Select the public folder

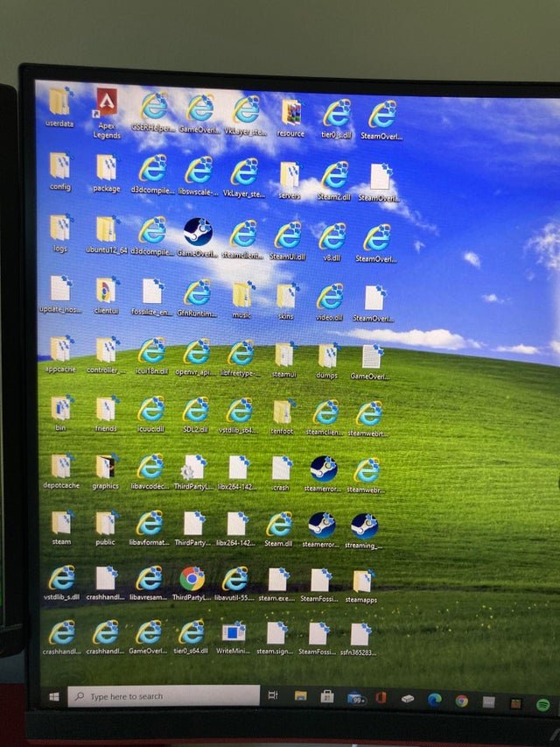[x=105, y=523]
